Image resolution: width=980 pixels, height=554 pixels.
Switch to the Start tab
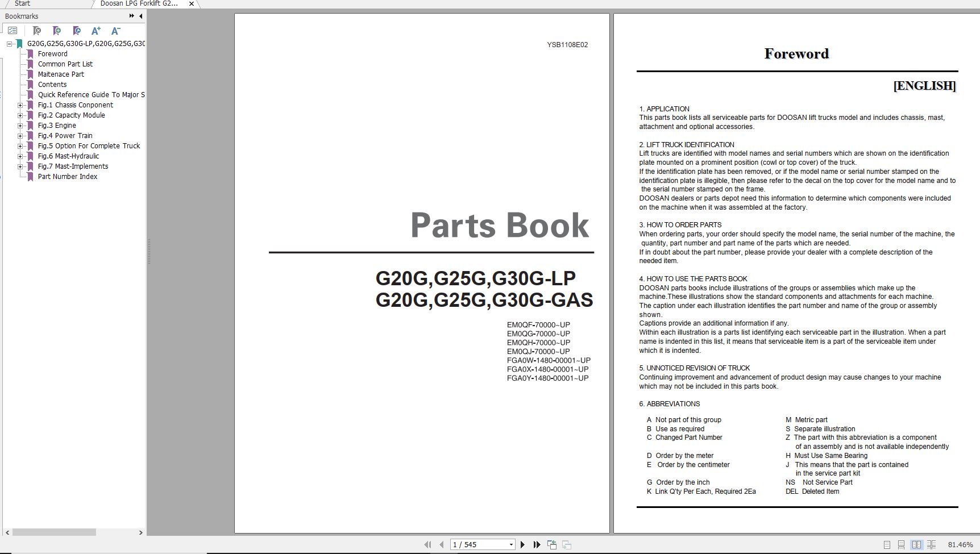[x=23, y=3]
